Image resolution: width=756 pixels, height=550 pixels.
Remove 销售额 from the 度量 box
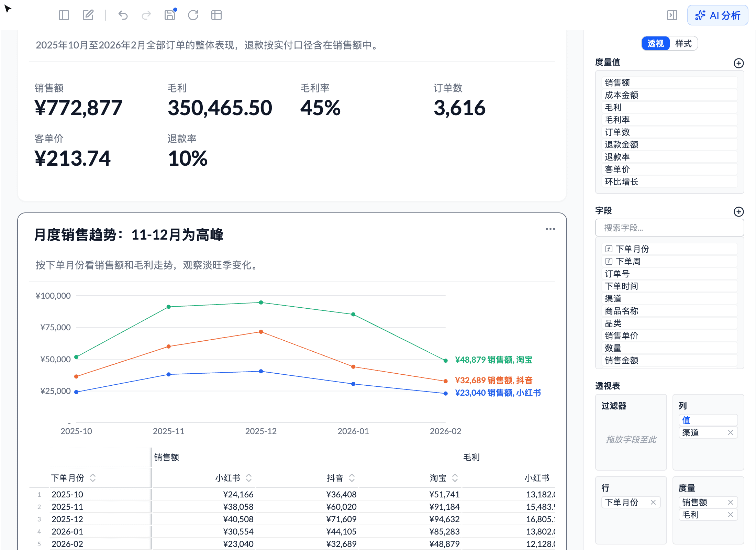[x=731, y=502]
